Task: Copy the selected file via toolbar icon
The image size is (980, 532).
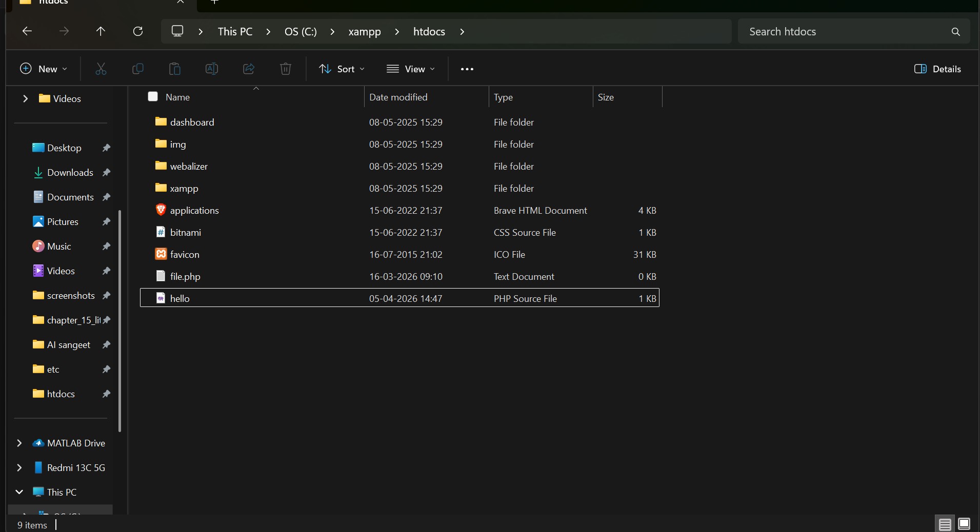Action: pos(137,69)
